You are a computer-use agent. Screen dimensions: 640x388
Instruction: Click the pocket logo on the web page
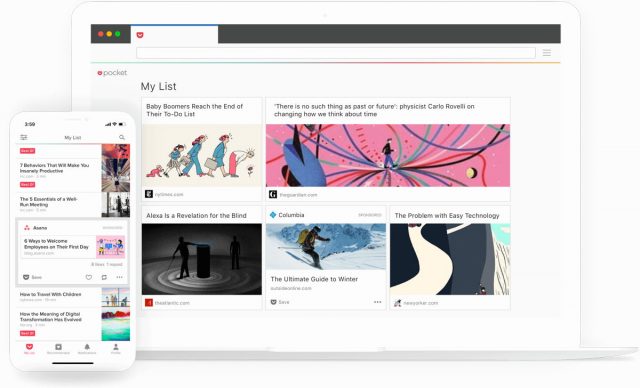[x=112, y=73]
